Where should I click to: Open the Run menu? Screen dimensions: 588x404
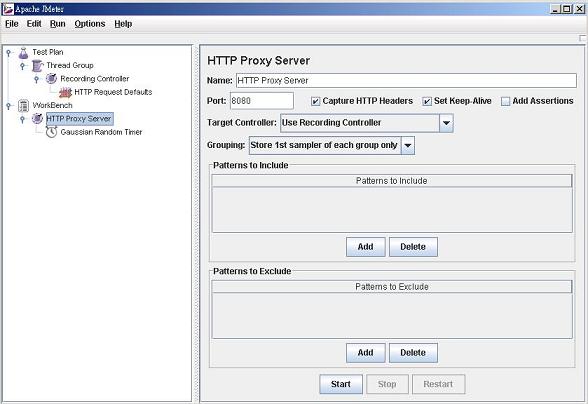(57, 24)
